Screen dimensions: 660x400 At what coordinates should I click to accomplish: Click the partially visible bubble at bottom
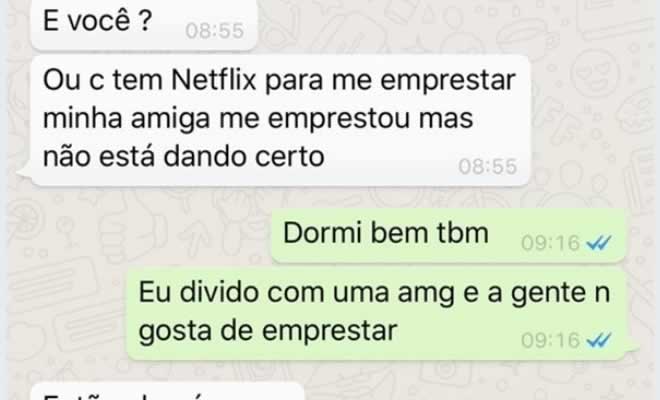(168, 392)
